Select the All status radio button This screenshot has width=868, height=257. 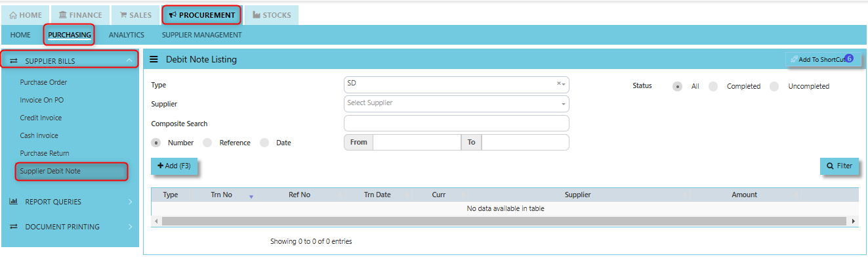pos(677,86)
